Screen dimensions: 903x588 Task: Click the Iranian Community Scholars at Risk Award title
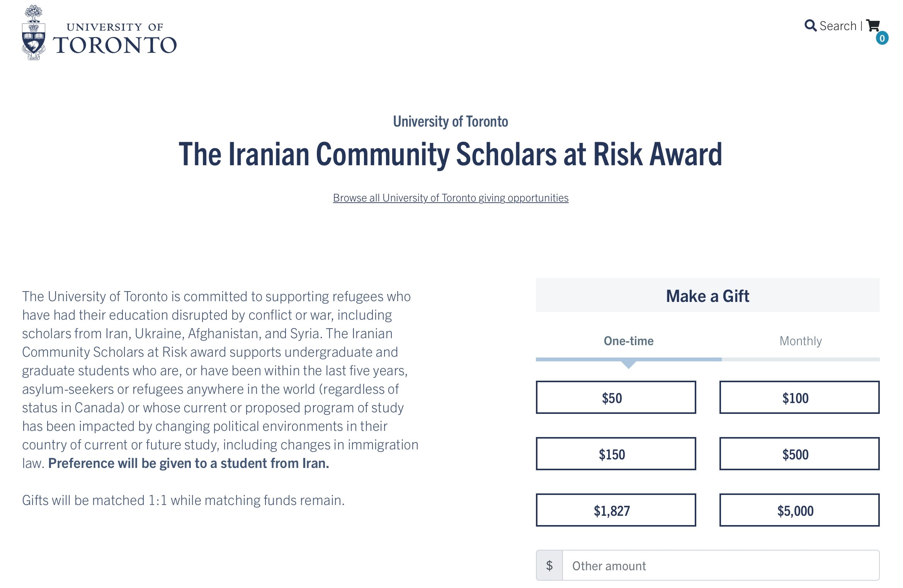pos(450,154)
